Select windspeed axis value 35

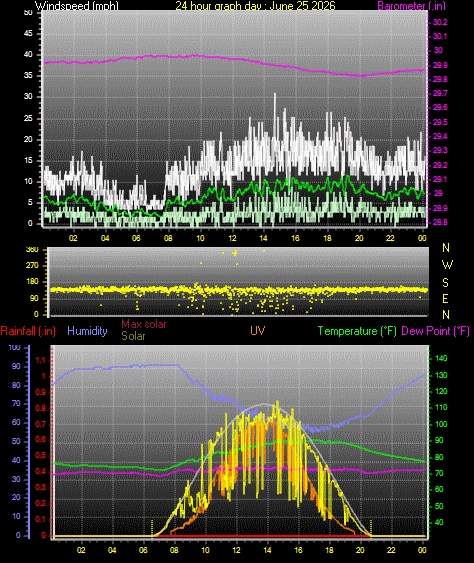click(x=28, y=75)
